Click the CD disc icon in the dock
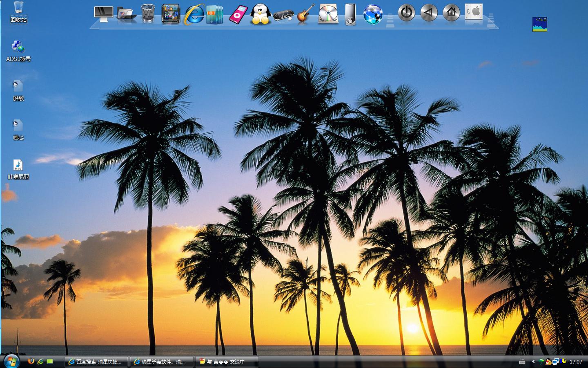This screenshot has width=588, height=368. point(328,14)
